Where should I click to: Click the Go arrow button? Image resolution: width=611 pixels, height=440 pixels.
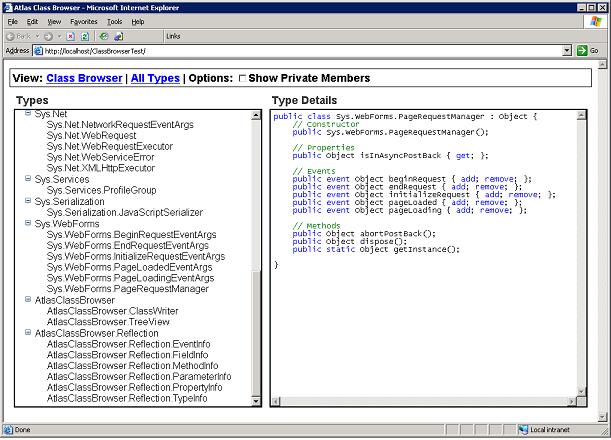(x=582, y=51)
